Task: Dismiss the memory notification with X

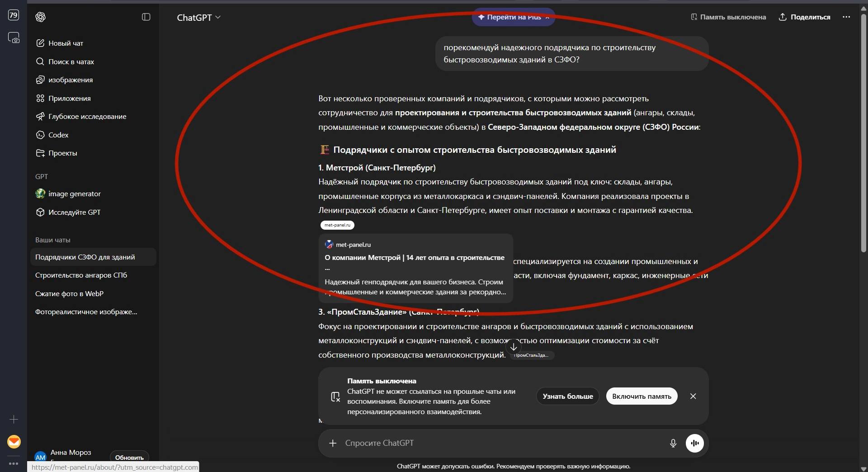Action: tap(693, 396)
